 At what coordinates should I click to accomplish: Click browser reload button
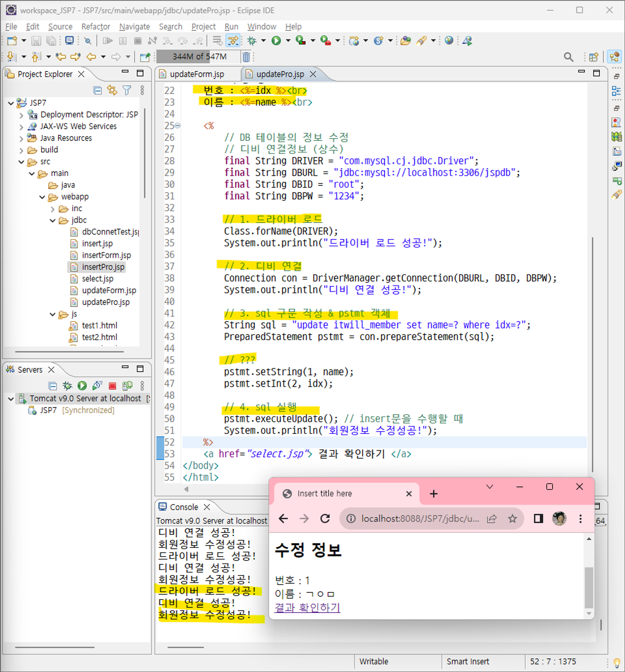tap(325, 518)
